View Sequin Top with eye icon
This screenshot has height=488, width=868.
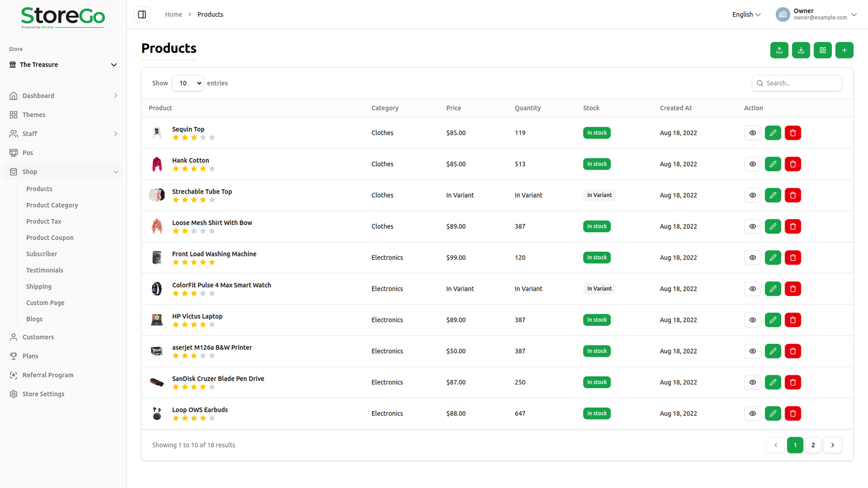tap(752, 133)
